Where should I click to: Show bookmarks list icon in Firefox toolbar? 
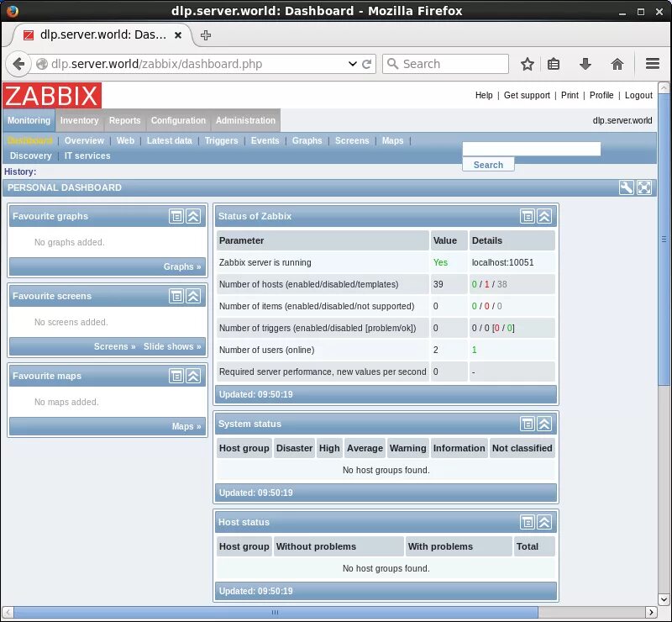click(x=554, y=64)
